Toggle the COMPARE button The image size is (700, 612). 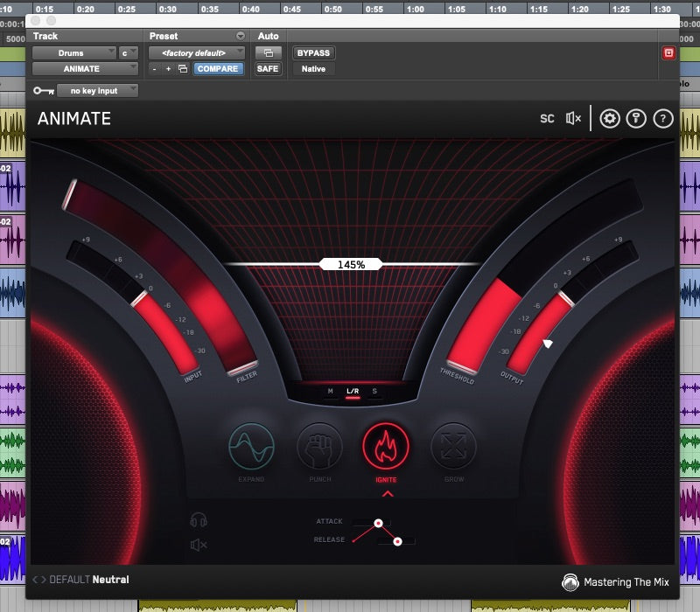pyautogui.click(x=218, y=69)
